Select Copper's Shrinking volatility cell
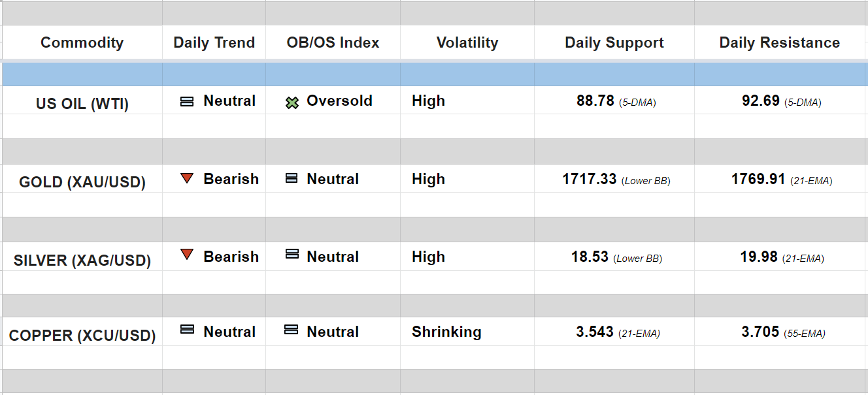Viewport: 868px width, 395px height. [x=446, y=332]
